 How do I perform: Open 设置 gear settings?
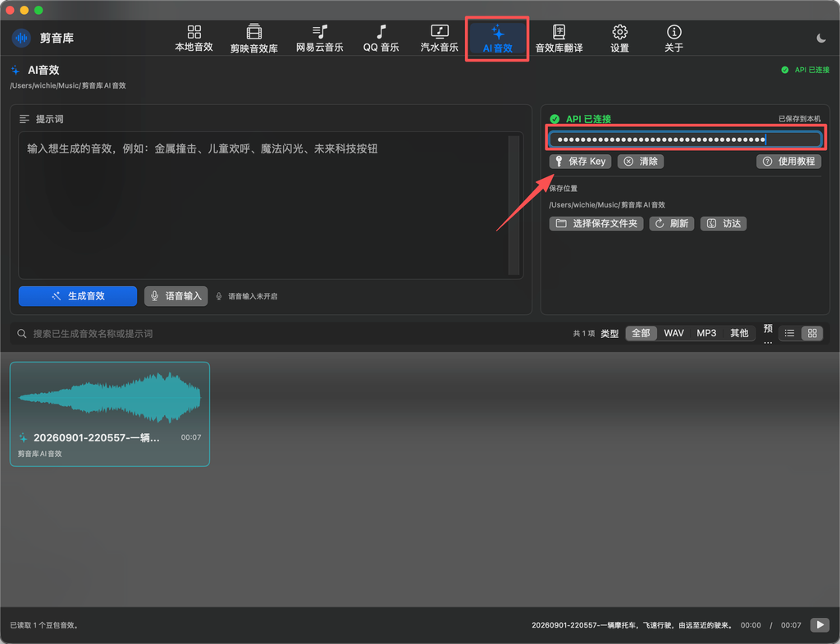pyautogui.click(x=620, y=38)
